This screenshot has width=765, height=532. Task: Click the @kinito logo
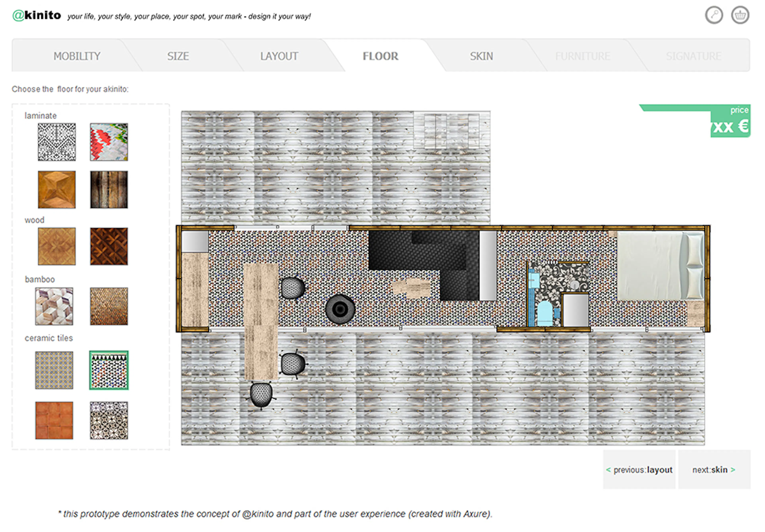pos(37,15)
